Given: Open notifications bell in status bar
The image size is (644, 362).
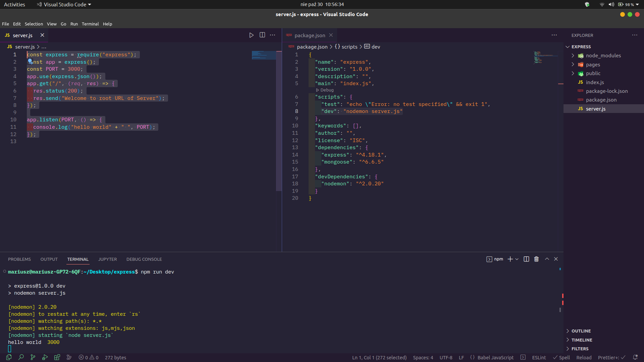Looking at the screenshot, I should (635, 357).
